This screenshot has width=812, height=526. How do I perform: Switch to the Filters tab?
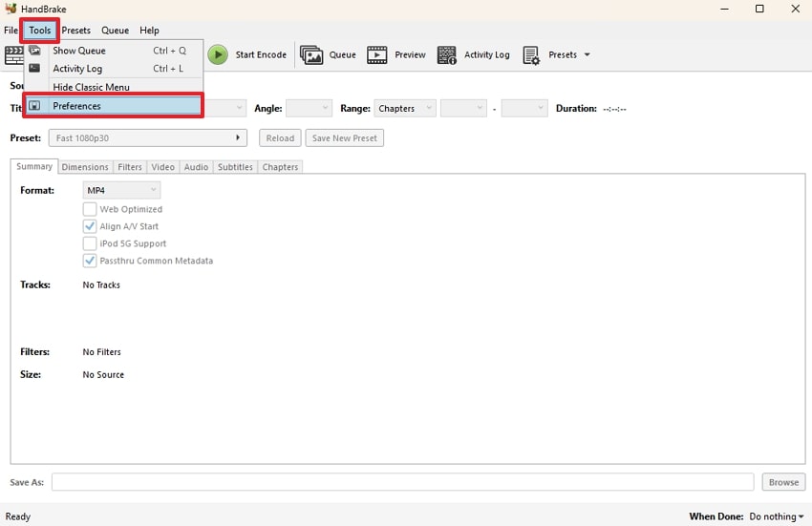(130, 167)
